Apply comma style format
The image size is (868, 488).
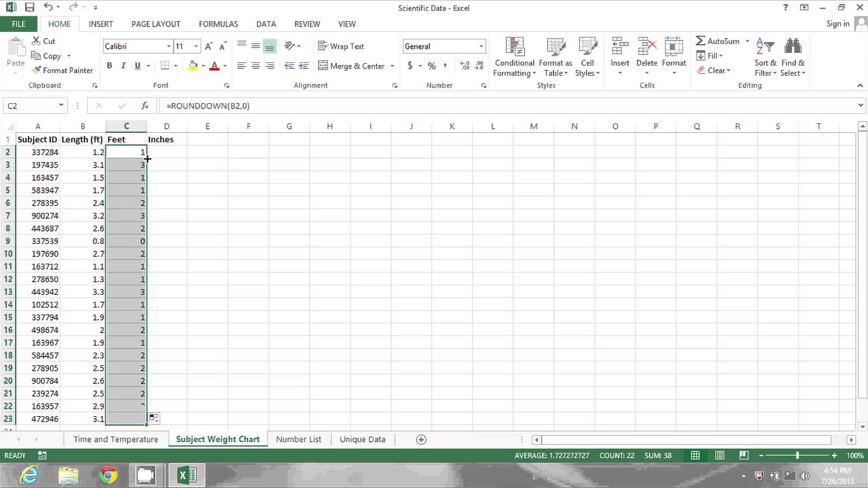pyautogui.click(x=445, y=66)
